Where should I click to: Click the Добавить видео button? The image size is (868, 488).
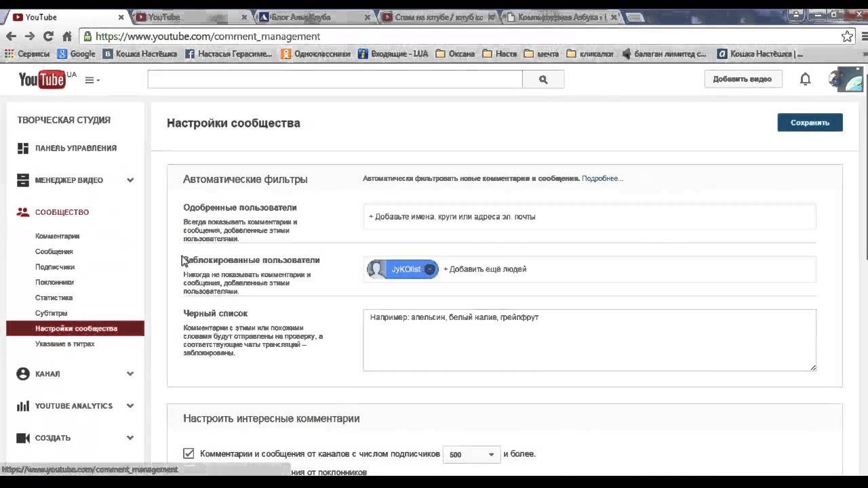(x=743, y=79)
